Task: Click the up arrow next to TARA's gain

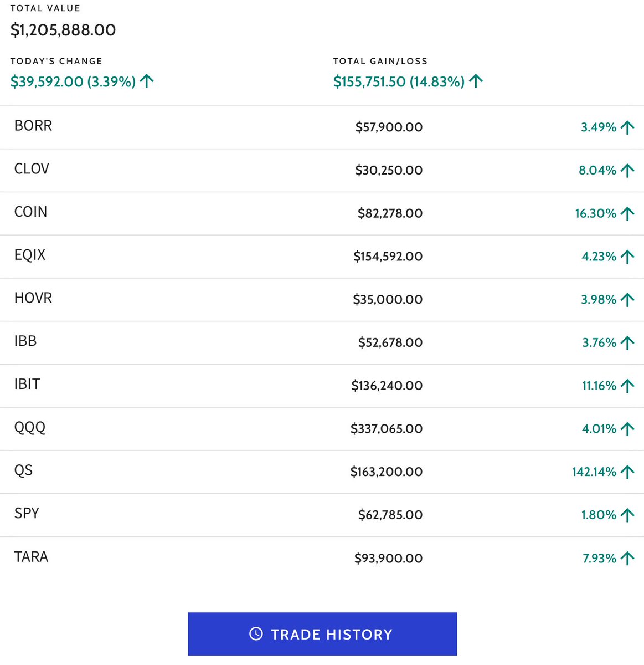Action: click(626, 557)
